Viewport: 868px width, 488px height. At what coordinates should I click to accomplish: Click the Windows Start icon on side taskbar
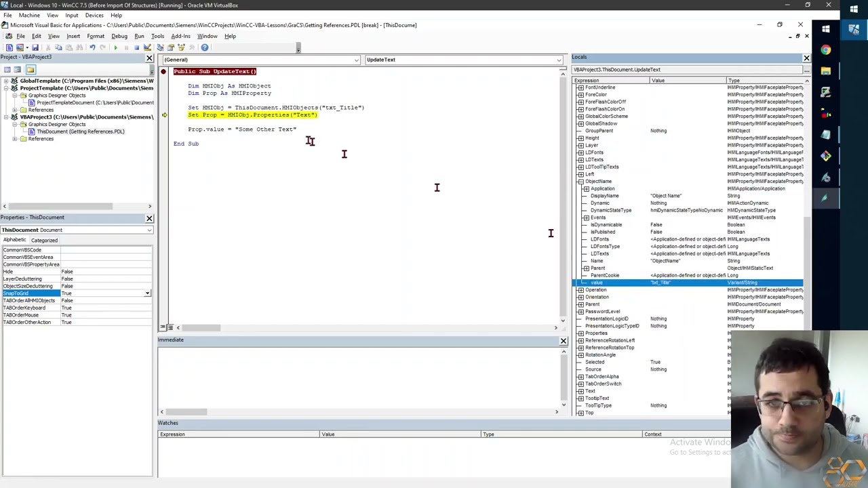(x=825, y=29)
